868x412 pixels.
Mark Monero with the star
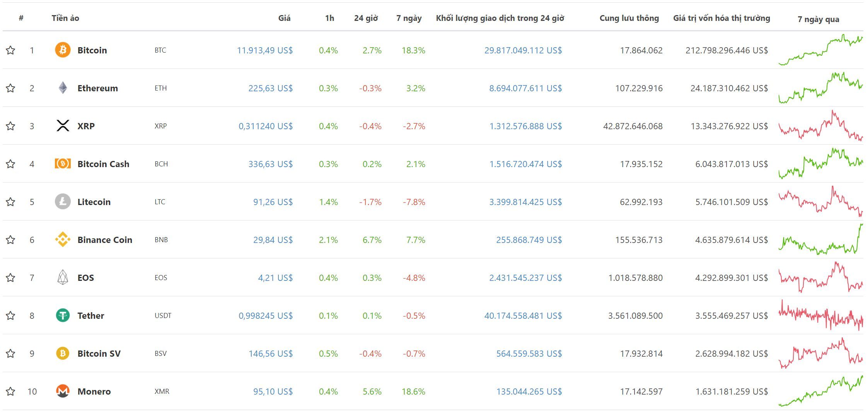tap(10, 391)
